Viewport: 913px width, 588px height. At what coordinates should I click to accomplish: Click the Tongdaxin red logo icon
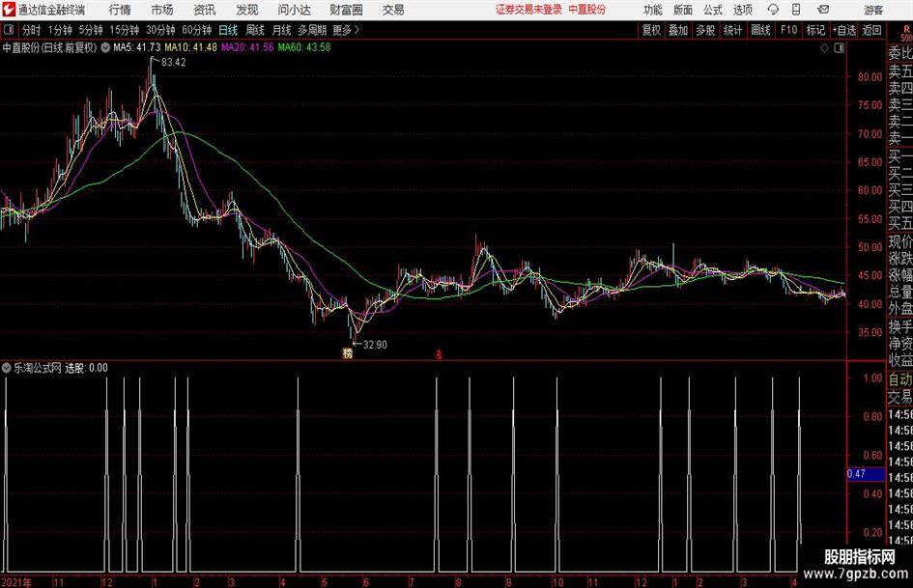9,10
